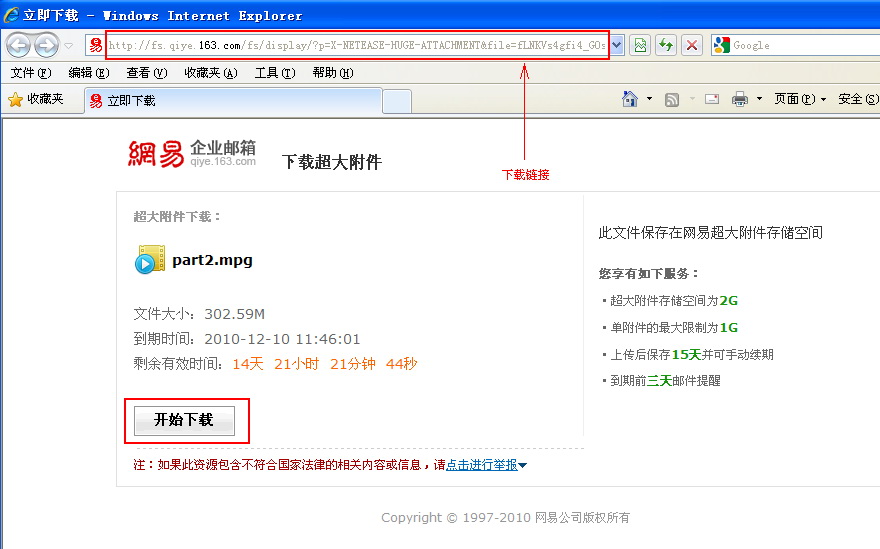Click the Read Mail envelope icon

tap(712, 99)
